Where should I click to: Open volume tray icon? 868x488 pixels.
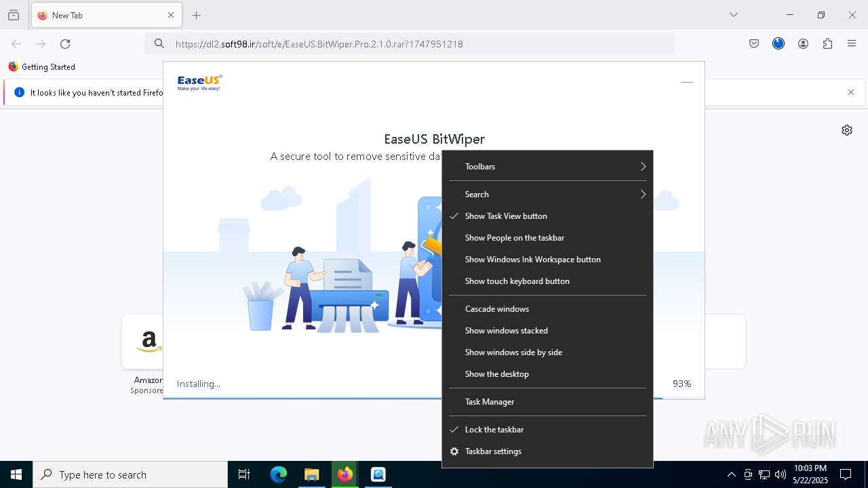(781, 474)
